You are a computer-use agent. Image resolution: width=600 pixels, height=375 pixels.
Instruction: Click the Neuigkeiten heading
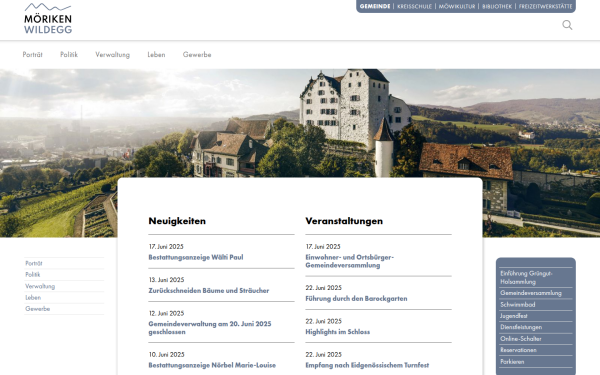tap(177, 221)
